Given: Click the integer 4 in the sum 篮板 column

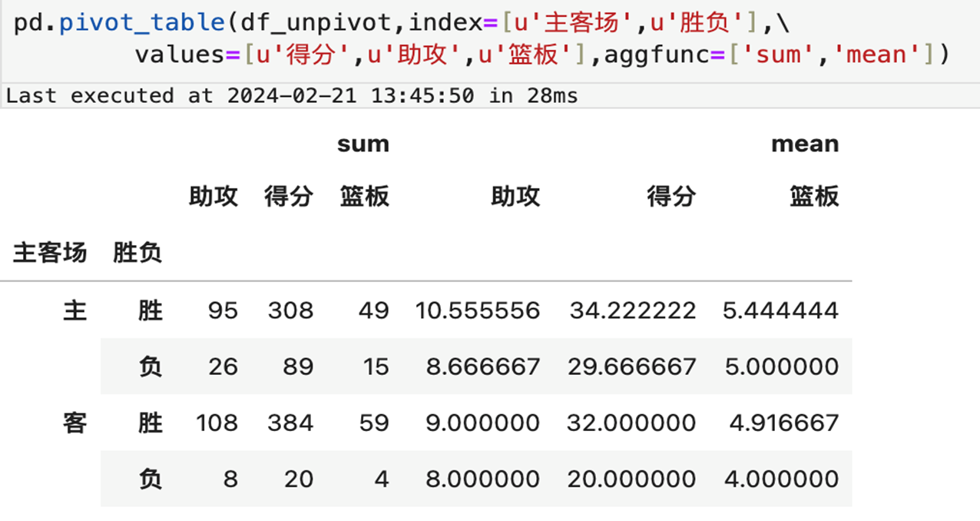Looking at the screenshot, I should [382, 479].
